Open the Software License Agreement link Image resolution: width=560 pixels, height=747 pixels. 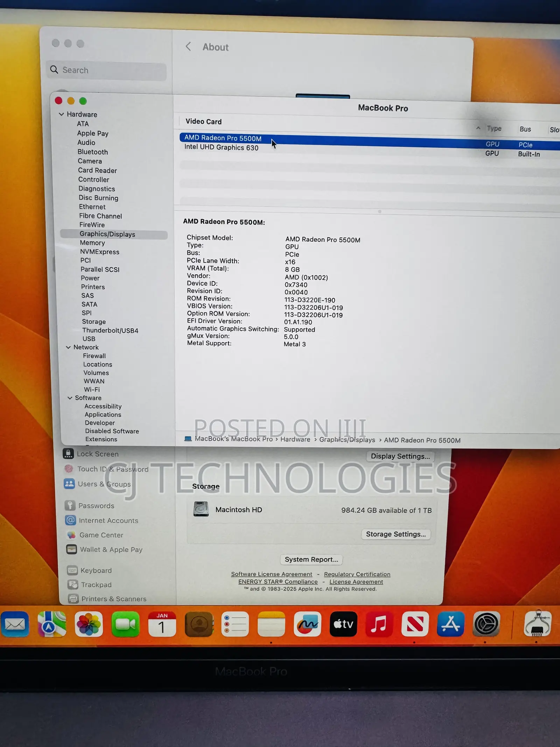coord(272,574)
